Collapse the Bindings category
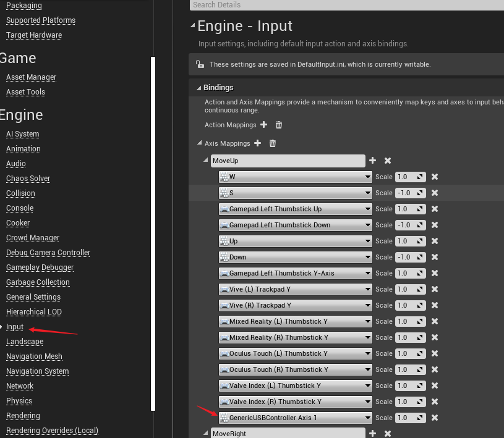504x438 pixels. [199, 88]
